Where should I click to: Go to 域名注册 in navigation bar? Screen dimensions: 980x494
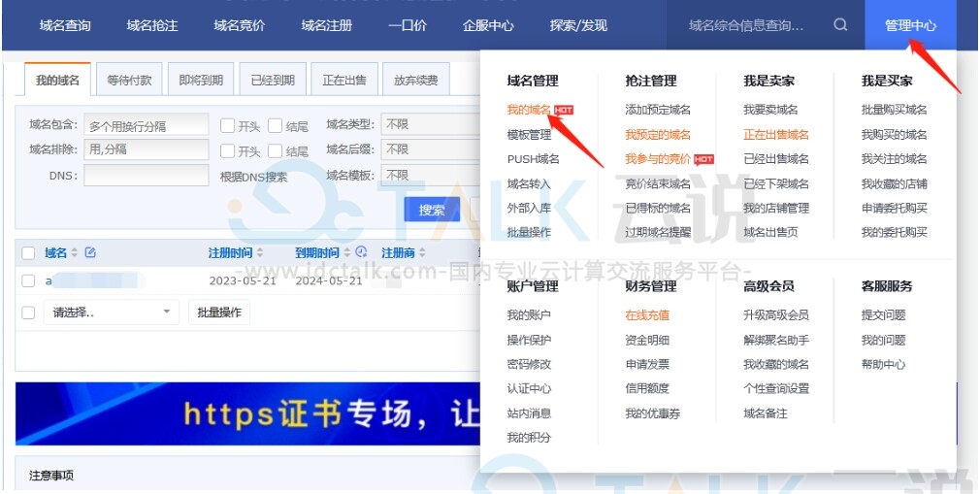(x=327, y=25)
